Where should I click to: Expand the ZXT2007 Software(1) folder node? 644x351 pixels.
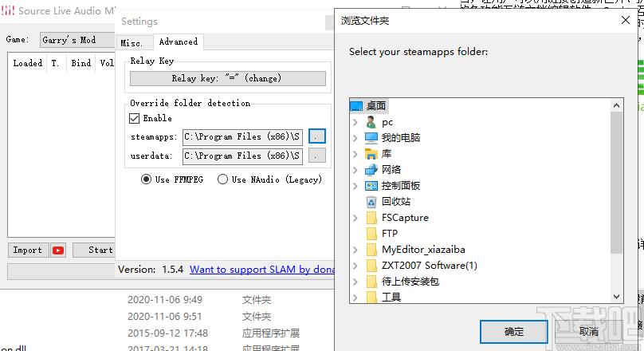tap(355, 266)
